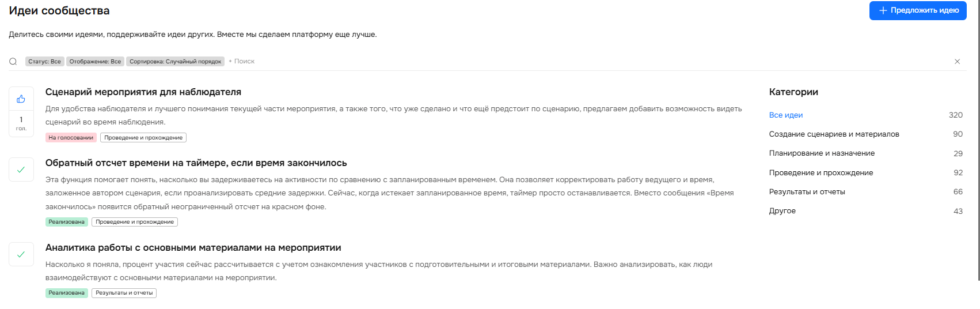
Task: Click checkmark icon beside countdown timer idea
Action: tap(21, 169)
